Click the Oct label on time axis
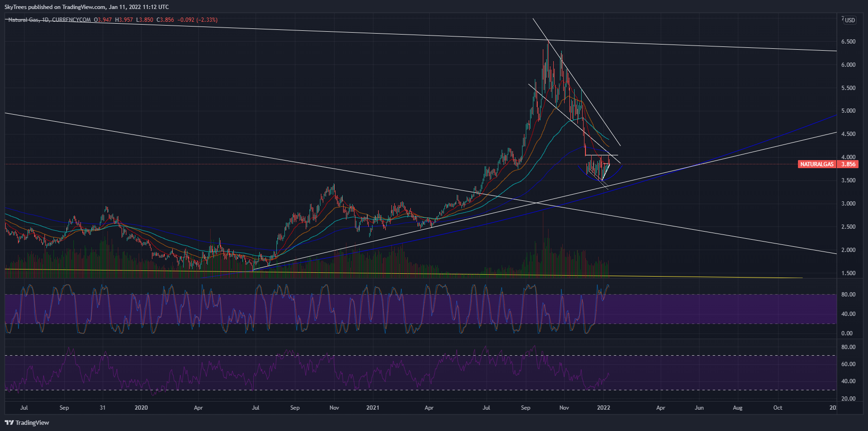 click(x=778, y=408)
